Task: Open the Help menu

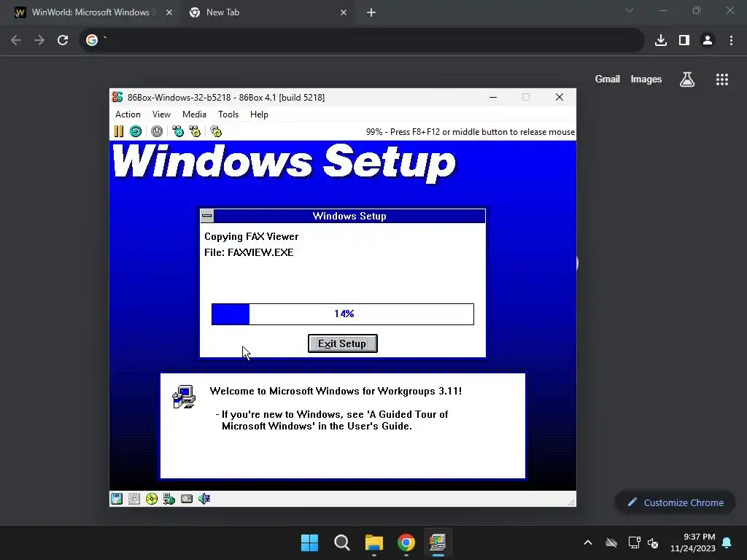Action: [x=259, y=114]
